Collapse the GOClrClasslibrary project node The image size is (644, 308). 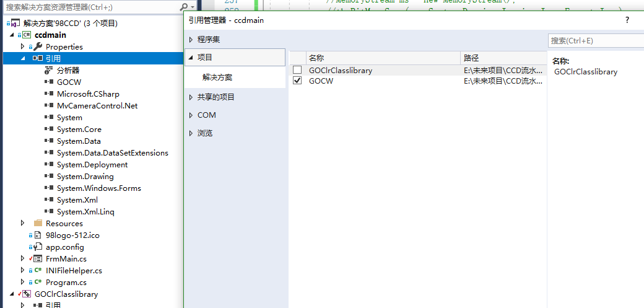point(11,294)
